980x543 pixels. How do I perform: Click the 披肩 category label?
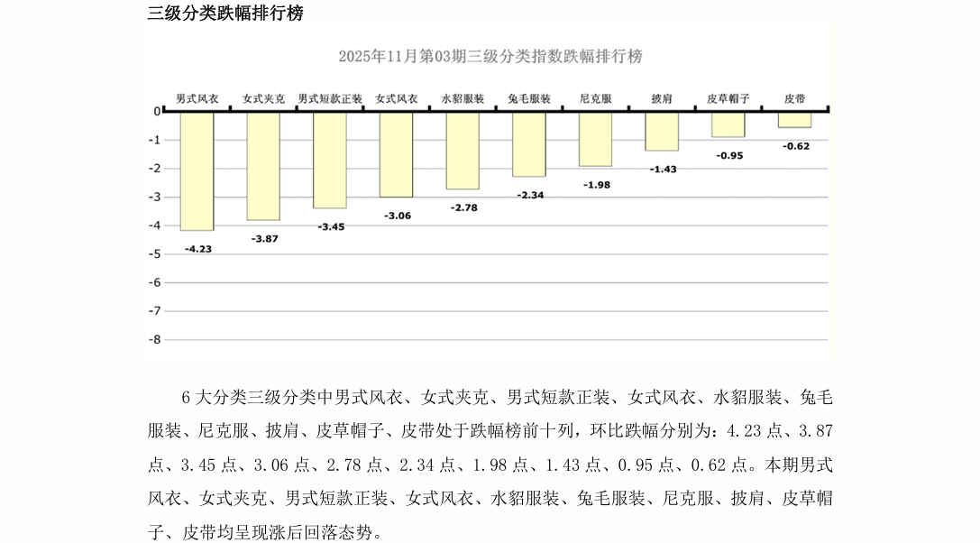[662, 99]
